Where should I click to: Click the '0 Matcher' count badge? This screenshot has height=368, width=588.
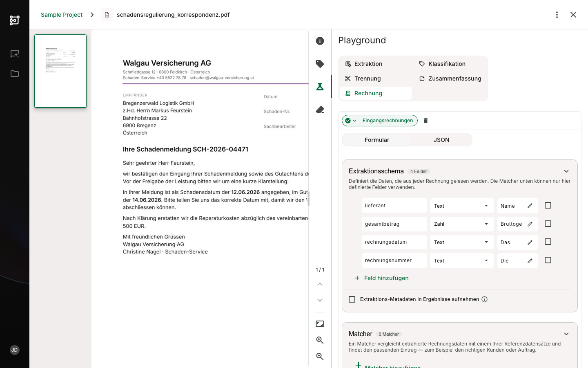click(x=389, y=334)
